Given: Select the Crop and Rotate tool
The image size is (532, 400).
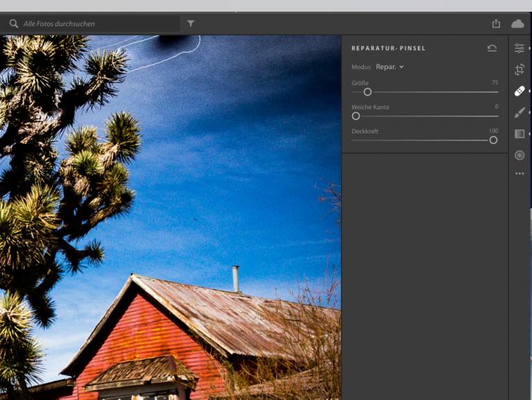Looking at the screenshot, I should point(519,70).
